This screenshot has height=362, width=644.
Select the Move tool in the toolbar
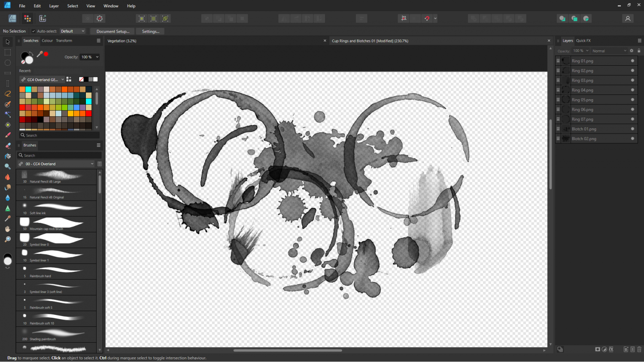click(8, 42)
